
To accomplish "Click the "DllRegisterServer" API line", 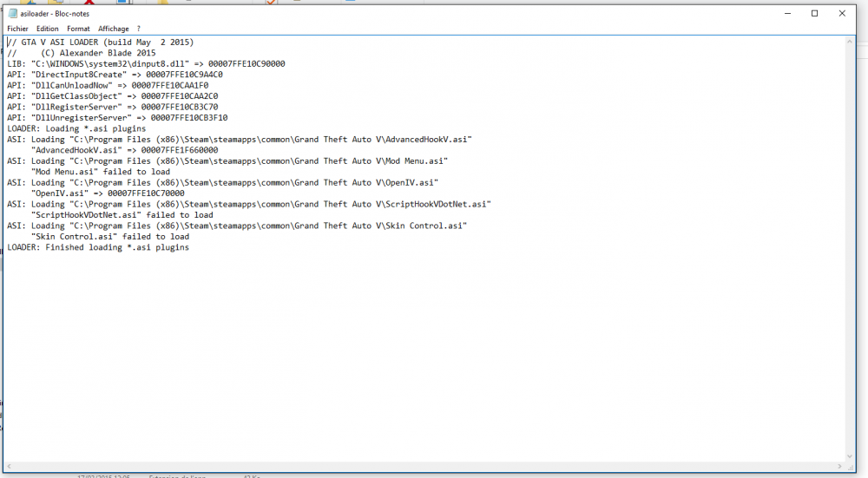I will (x=113, y=107).
